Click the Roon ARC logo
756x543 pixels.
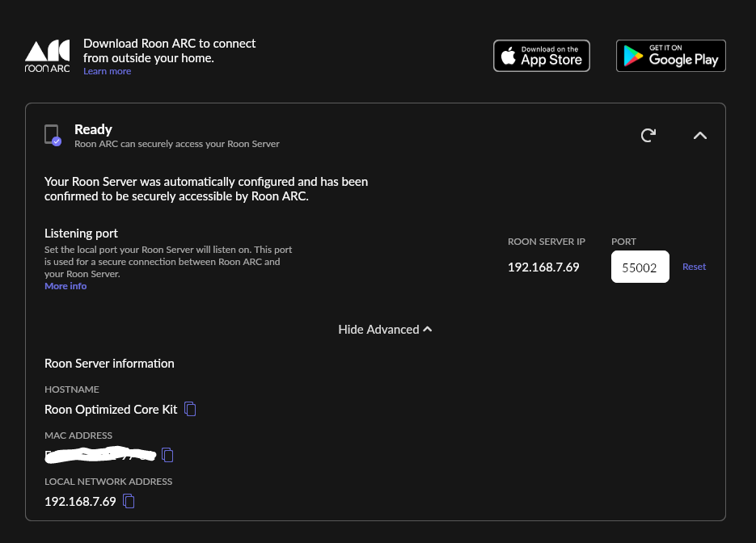coord(47,56)
